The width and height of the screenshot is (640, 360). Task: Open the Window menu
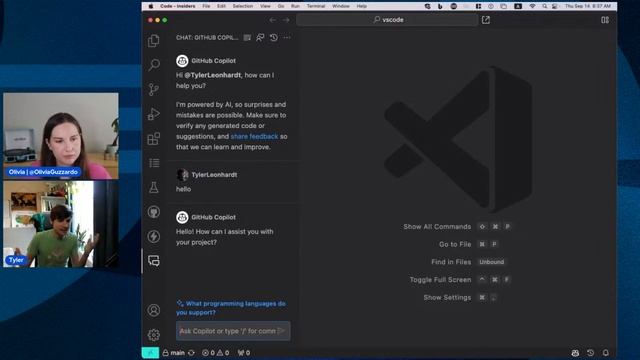[x=341, y=6]
